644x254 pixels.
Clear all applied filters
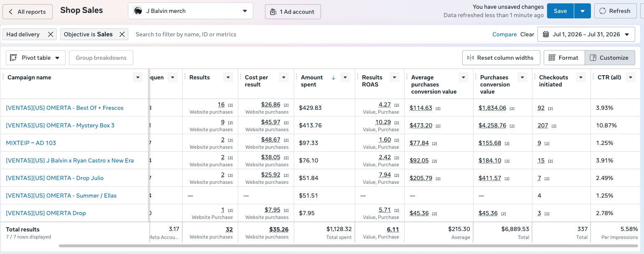click(x=527, y=34)
